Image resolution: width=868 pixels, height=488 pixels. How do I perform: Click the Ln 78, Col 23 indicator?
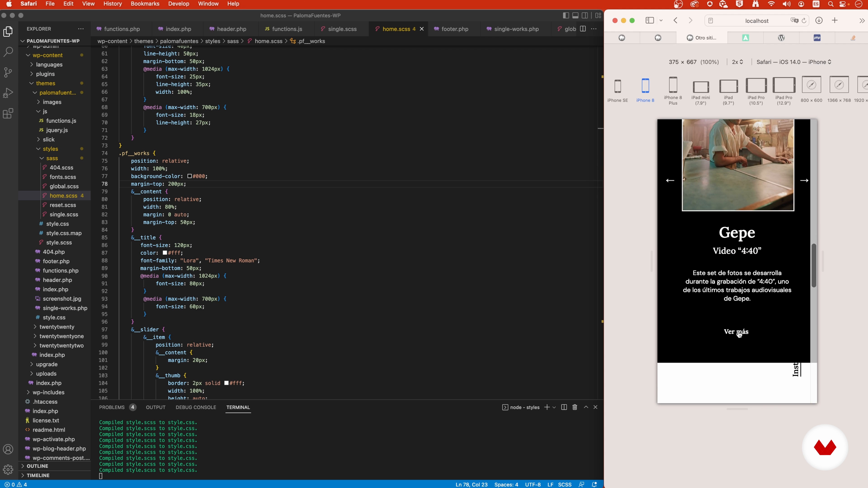471,484
